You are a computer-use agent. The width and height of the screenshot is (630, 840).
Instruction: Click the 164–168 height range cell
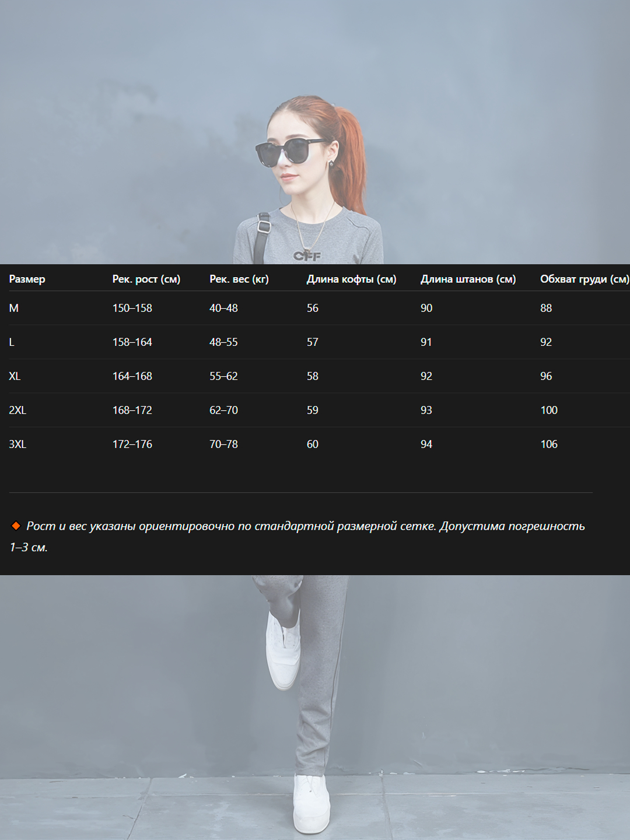[132, 376]
